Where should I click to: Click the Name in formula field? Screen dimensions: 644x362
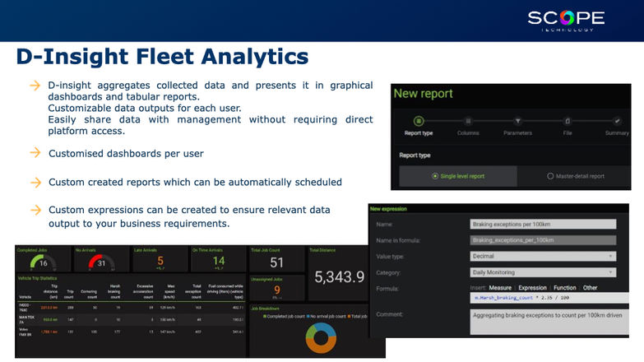[x=543, y=240]
